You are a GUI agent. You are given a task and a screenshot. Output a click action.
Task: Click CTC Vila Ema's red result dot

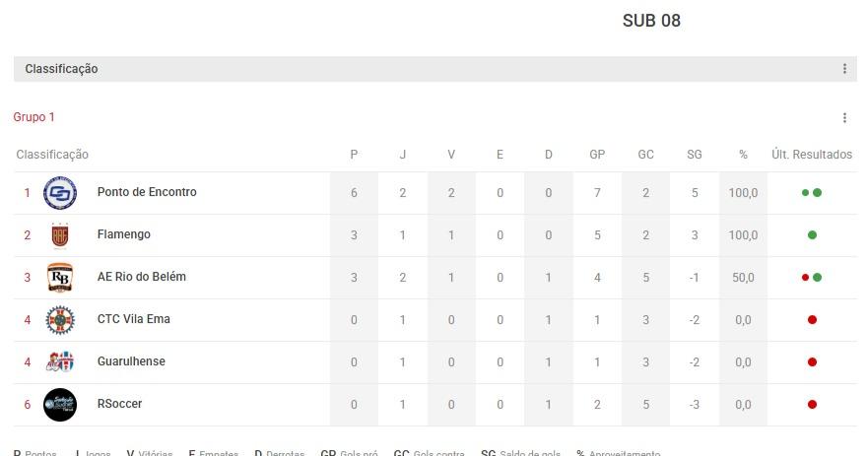tap(812, 320)
